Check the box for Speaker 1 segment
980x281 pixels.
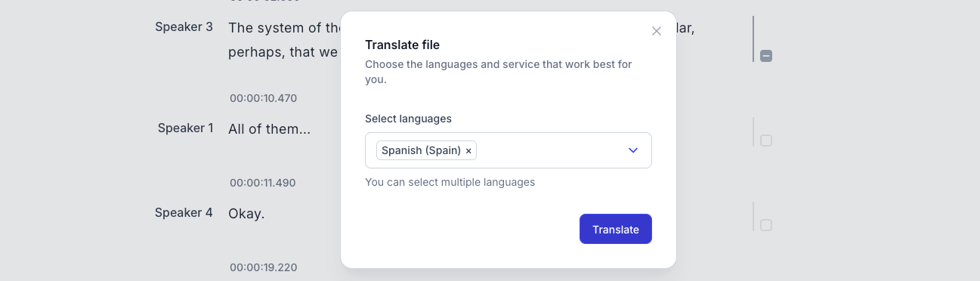pyautogui.click(x=766, y=140)
